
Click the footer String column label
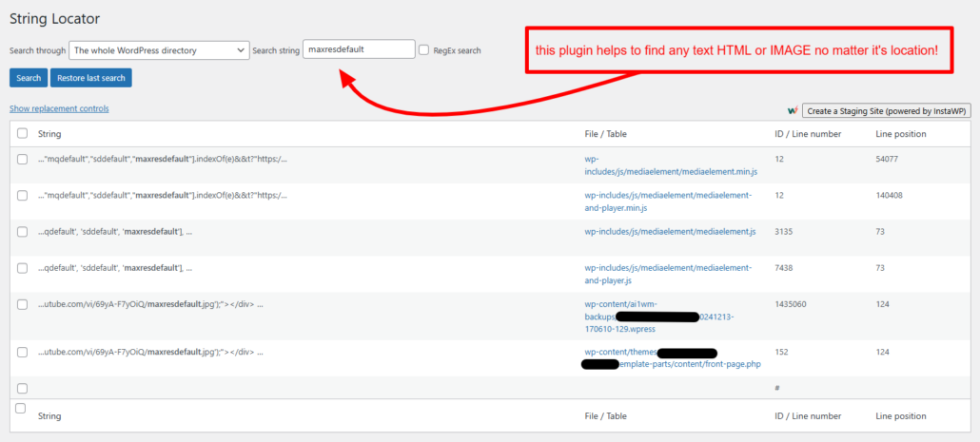(49, 415)
